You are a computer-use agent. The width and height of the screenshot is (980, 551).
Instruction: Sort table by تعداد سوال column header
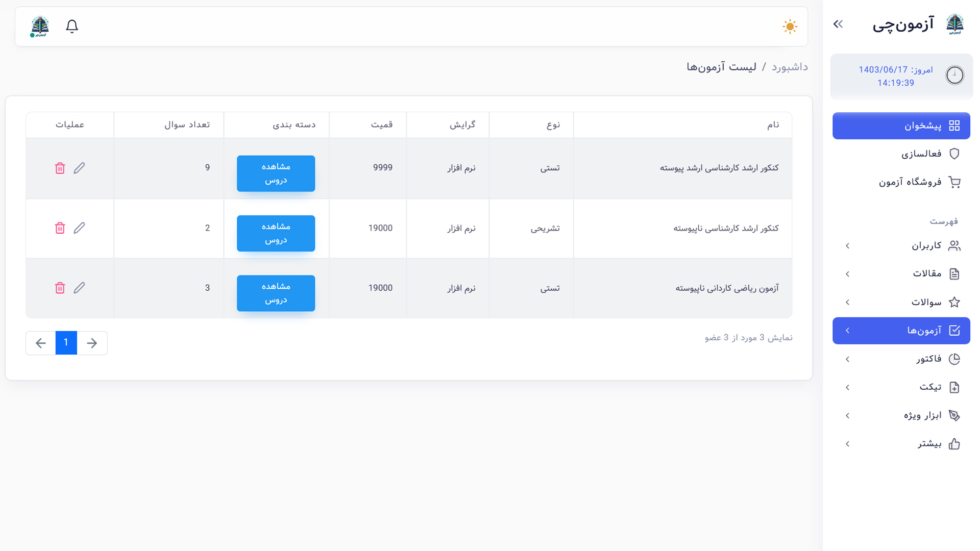(x=187, y=125)
